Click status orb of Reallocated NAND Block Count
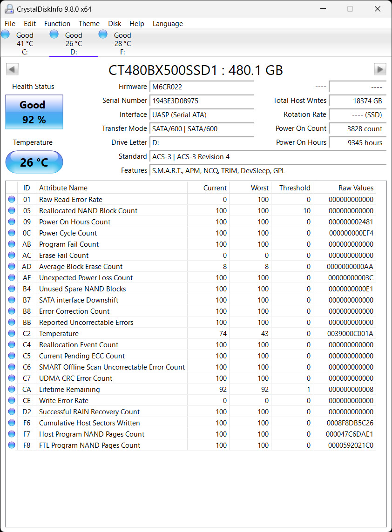Screen dimensions: 392x532 tap(12, 211)
